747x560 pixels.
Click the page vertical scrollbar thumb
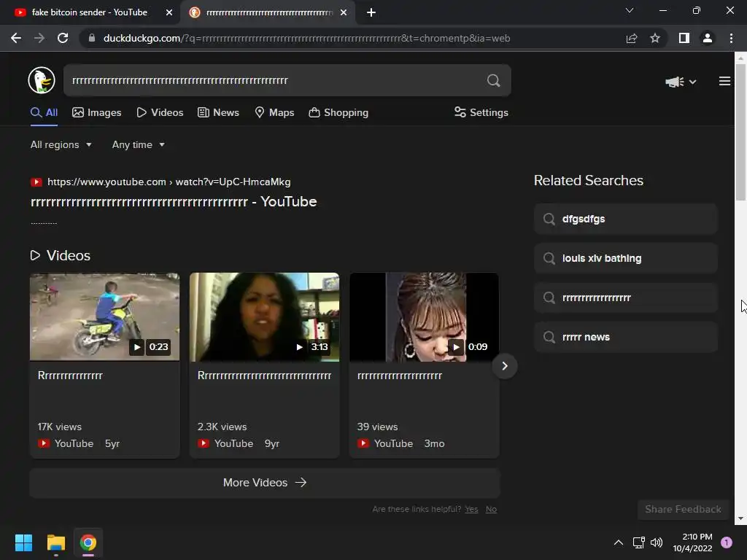(740, 133)
